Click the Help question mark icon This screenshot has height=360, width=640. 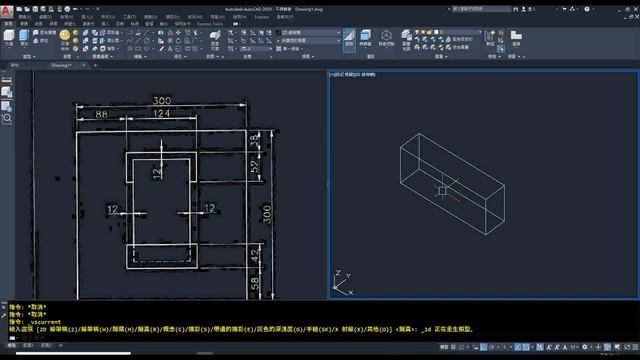click(587, 9)
